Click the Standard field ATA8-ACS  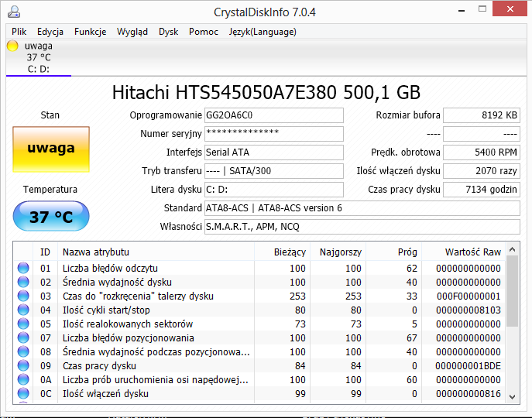362,208
